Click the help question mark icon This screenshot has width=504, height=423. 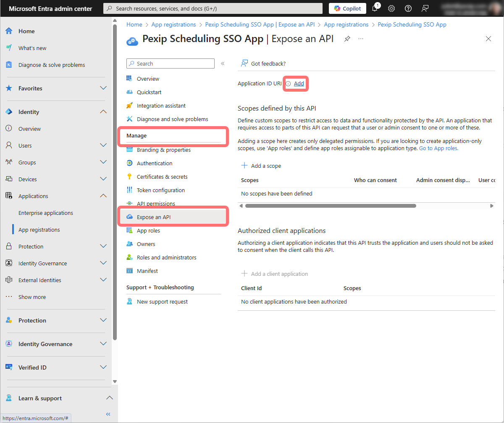click(408, 8)
